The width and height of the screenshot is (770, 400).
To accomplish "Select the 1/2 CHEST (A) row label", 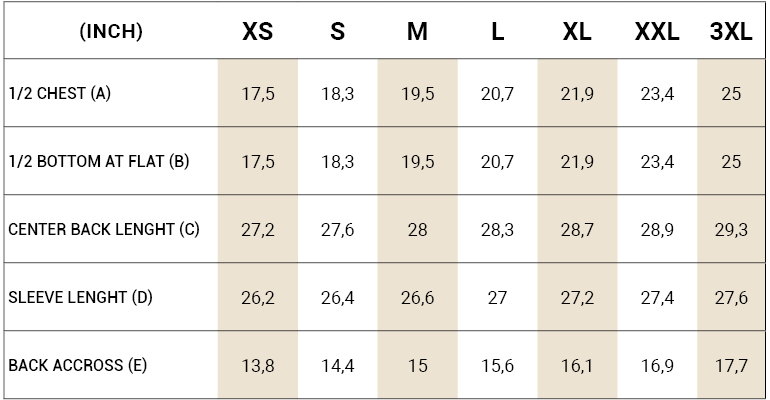I will click(59, 93).
